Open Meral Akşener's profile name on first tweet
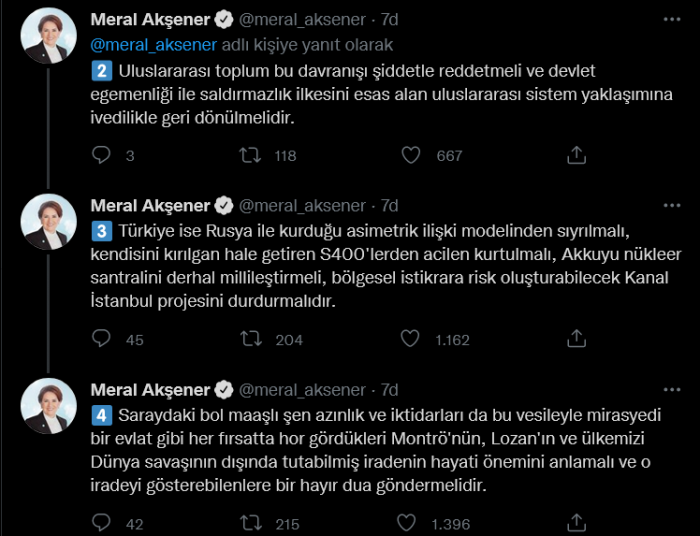The image size is (700, 536). 150,20
